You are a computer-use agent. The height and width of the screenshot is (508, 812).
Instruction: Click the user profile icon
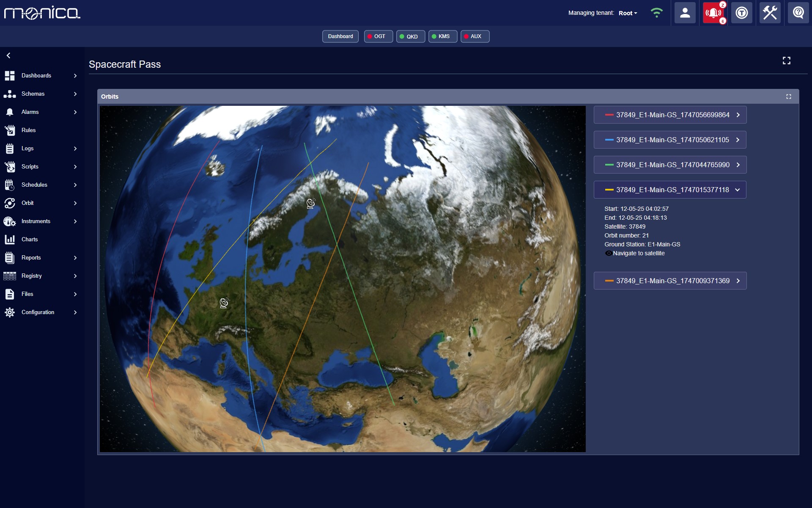[685, 13]
